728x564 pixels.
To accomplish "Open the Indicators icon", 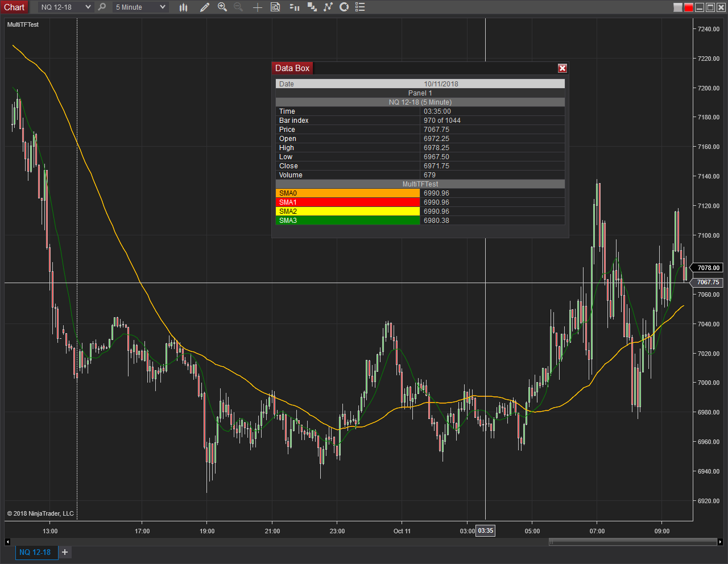I will [x=328, y=7].
